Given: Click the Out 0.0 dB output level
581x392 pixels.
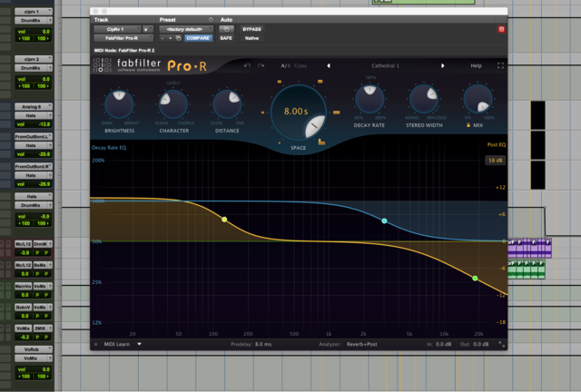Looking at the screenshot, I should 480,344.
